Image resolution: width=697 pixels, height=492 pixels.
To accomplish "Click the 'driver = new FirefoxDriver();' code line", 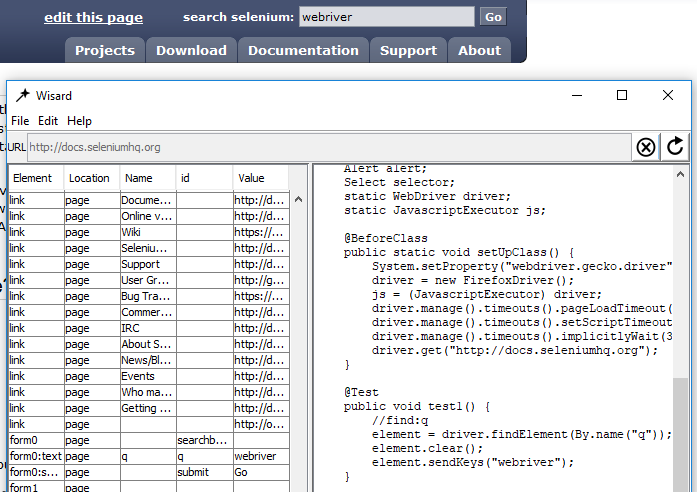I will [x=473, y=280].
